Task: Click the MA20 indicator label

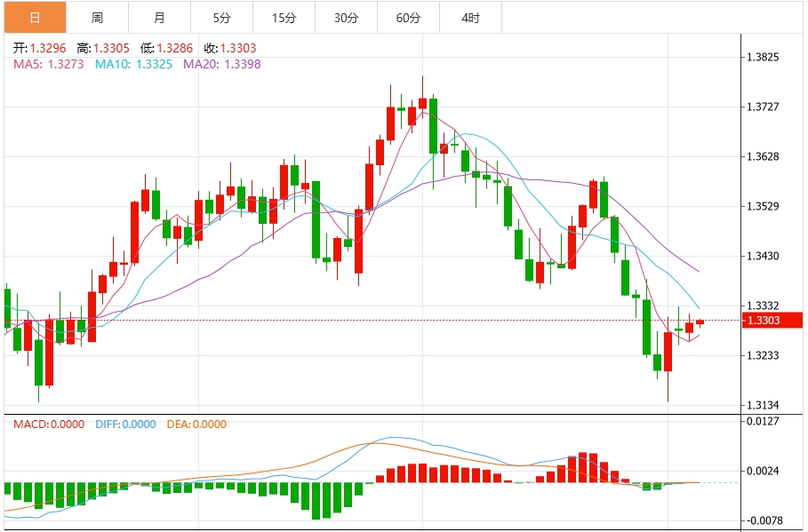Action: [222, 64]
